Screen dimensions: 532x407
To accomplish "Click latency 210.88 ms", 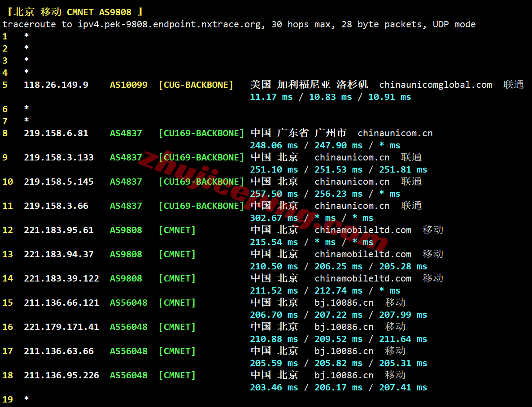I will point(274,339).
